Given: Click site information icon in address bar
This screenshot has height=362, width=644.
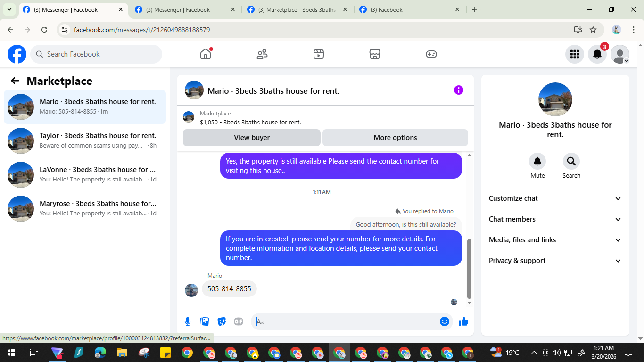Looking at the screenshot, I should [x=65, y=30].
